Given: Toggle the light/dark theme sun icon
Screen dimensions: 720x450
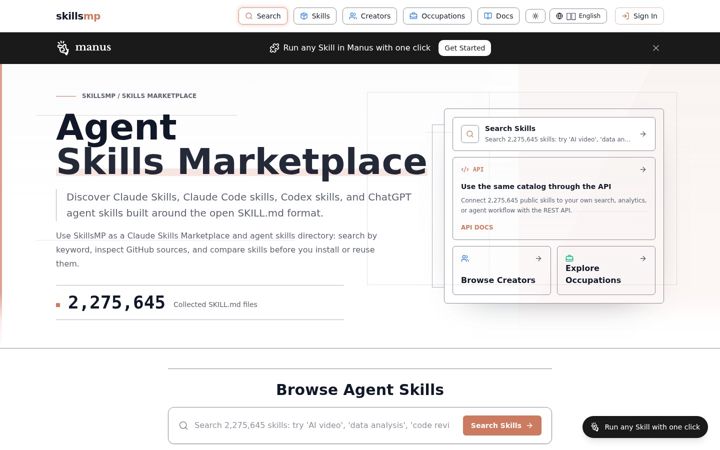Looking at the screenshot, I should click(535, 16).
